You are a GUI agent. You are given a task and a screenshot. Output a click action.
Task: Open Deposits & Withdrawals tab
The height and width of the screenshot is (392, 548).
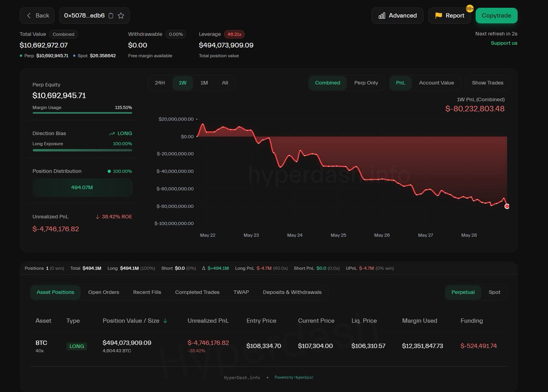click(x=292, y=292)
